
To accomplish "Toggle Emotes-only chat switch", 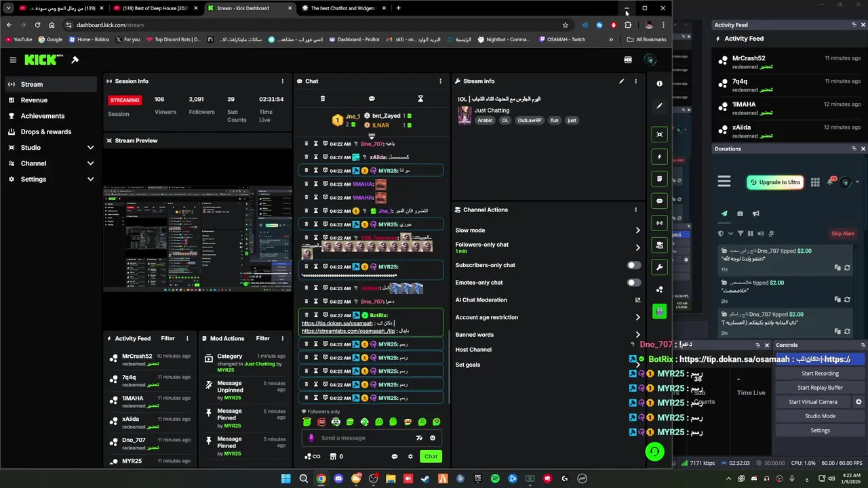I will (x=634, y=283).
